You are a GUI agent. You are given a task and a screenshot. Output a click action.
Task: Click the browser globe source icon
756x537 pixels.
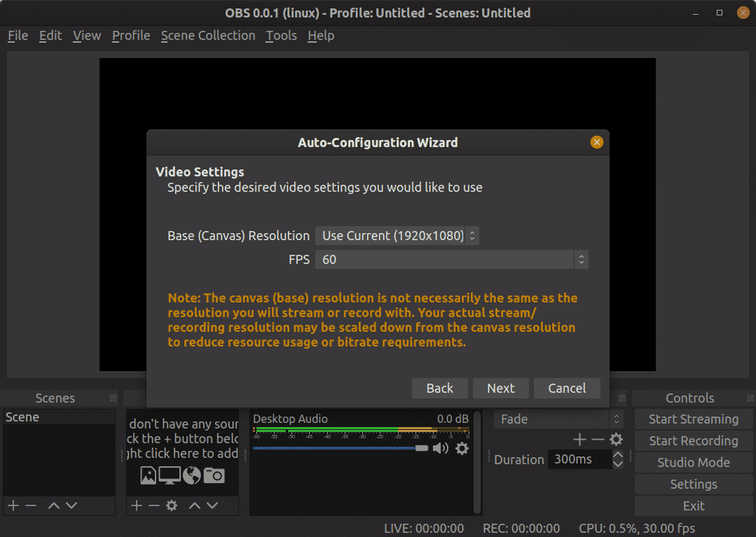click(191, 475)
